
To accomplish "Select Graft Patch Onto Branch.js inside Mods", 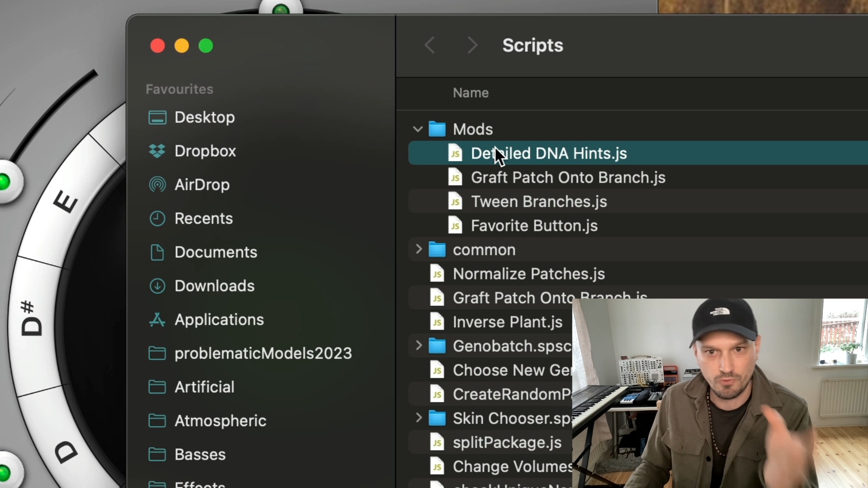I will [x=638, y=178].
